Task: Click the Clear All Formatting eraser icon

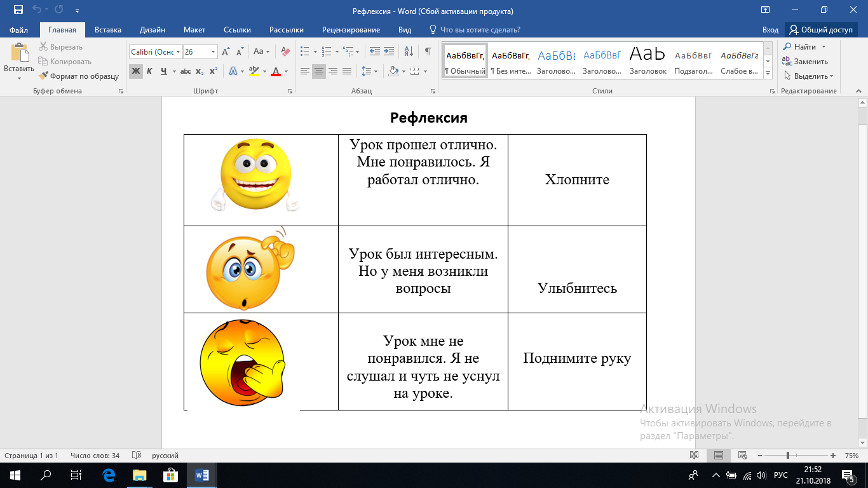Action: (285, 51)
